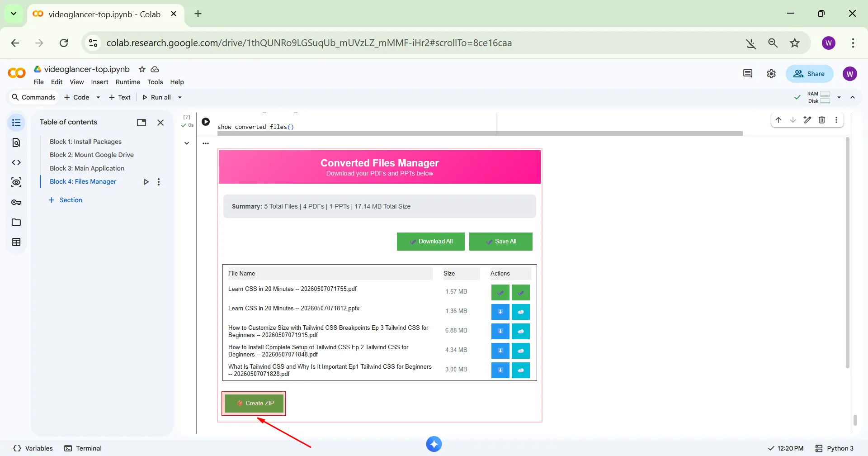Go to Block 2: Mount Google Drive
The height and width of the screenshot is (456, 868).
pyautogui.click(x=92, y=155)
